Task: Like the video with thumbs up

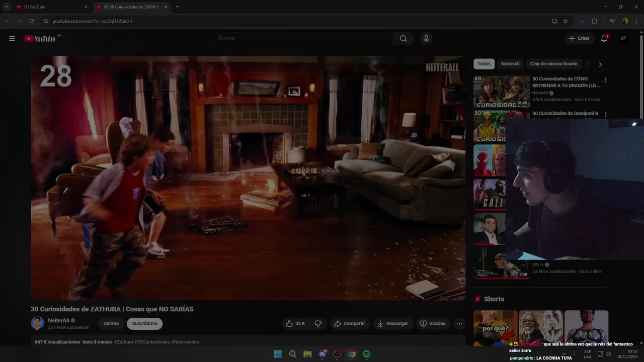Action: 295,324
